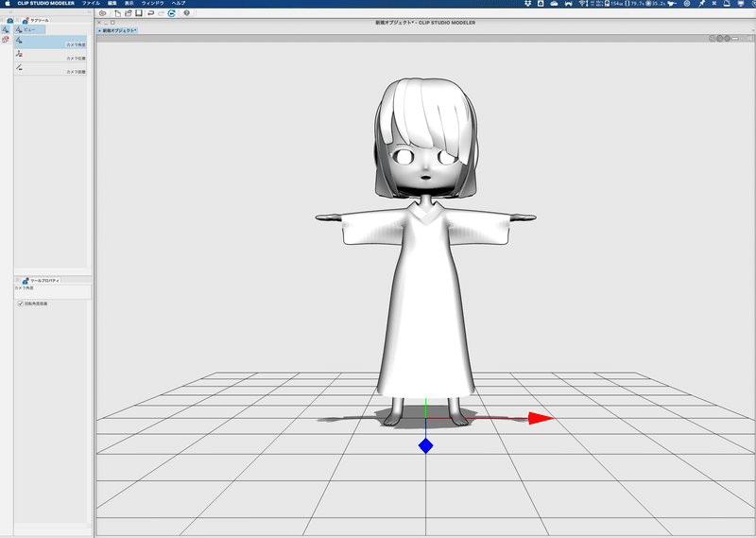This screenshot has height=538, width=756.
Task: Click the display monitor icon in menu bar
Action: pyautogui.click(x=741, y=4)
